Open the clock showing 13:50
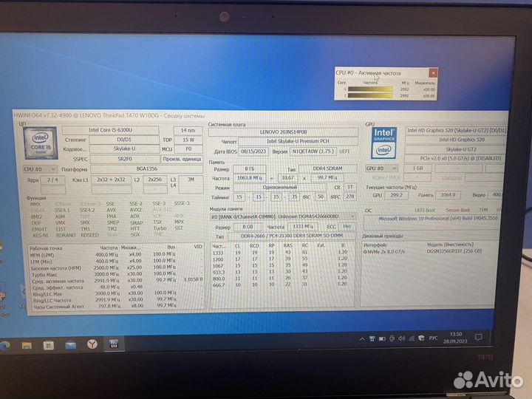Image resolution: width=532 pixels, height=399 pixels. tap(456, 338)
